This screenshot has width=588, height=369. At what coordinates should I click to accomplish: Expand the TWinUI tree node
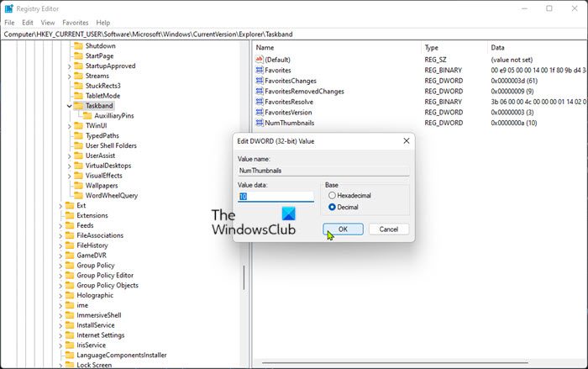pos(70,126)
